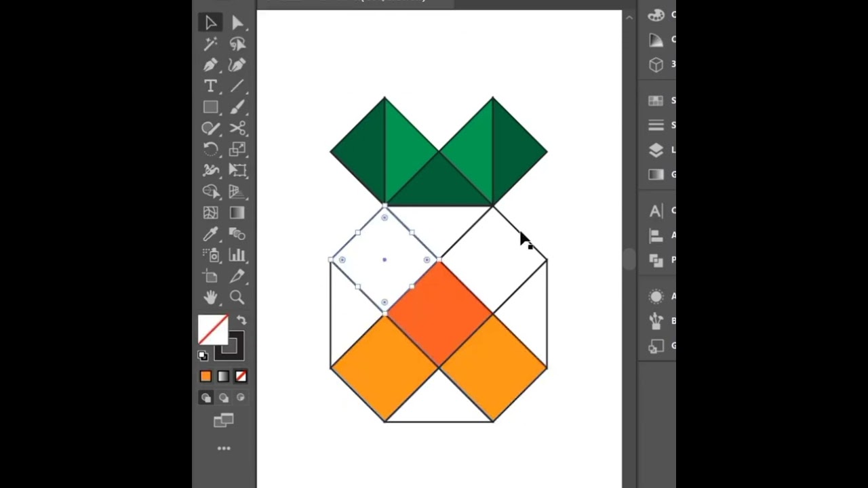Screen dimensions: 868x488
Task: Select the Zoom tool
Action: point(237,297)
